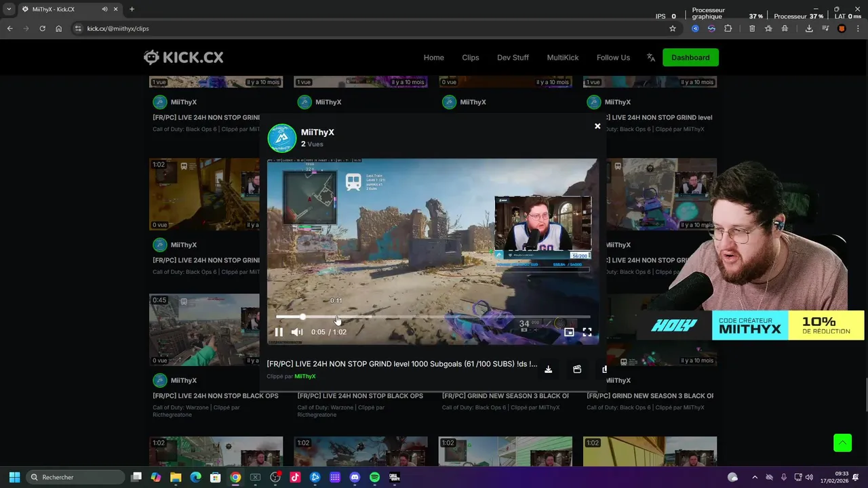
Task: Pause the clip playback
Action: click(279, 332)
